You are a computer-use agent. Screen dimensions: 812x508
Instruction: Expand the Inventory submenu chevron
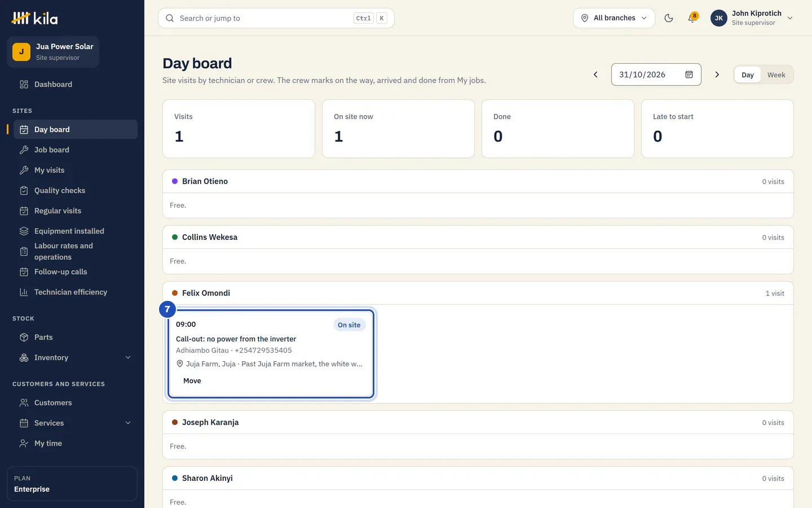[128, 357]
